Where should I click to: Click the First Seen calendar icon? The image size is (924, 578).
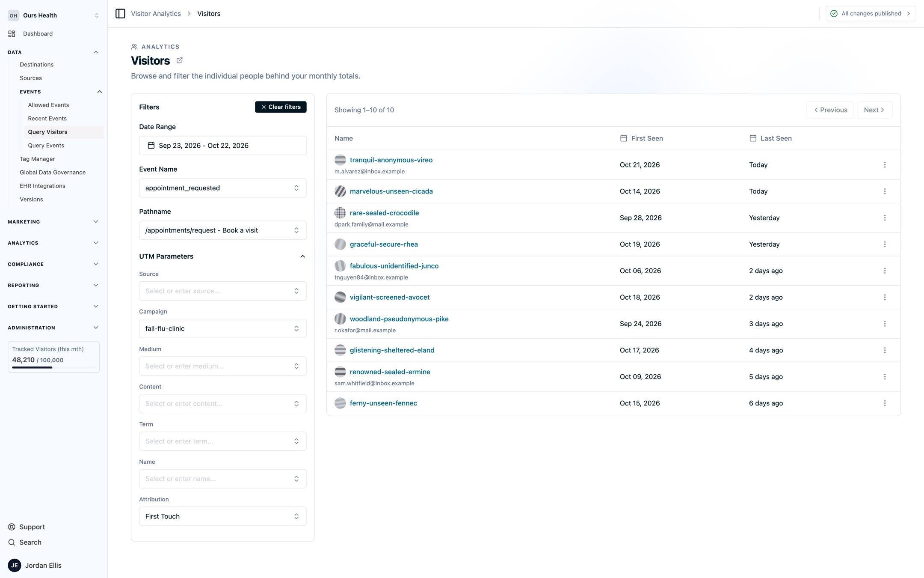coord(624,138)
